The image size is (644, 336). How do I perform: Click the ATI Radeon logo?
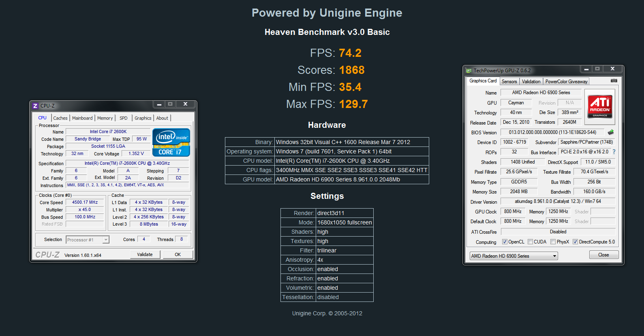point(600,107)
